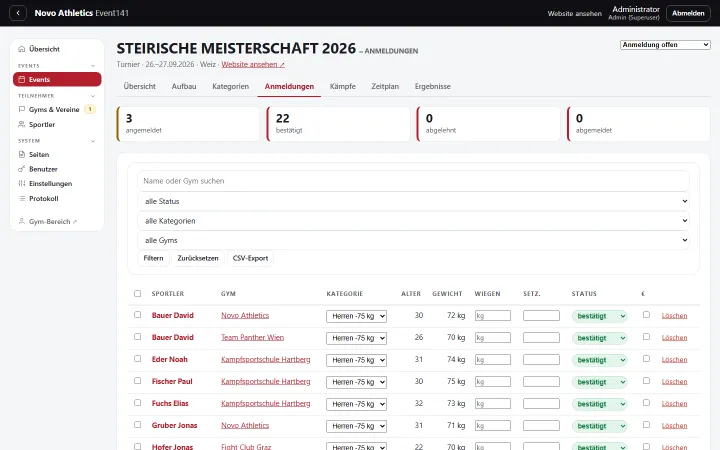Open bestätigt status dropdown for Fischer Paul

(599, 382)
